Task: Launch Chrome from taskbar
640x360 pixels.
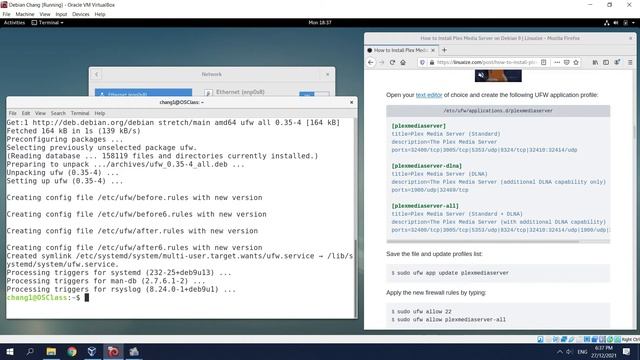Action: 72,351
